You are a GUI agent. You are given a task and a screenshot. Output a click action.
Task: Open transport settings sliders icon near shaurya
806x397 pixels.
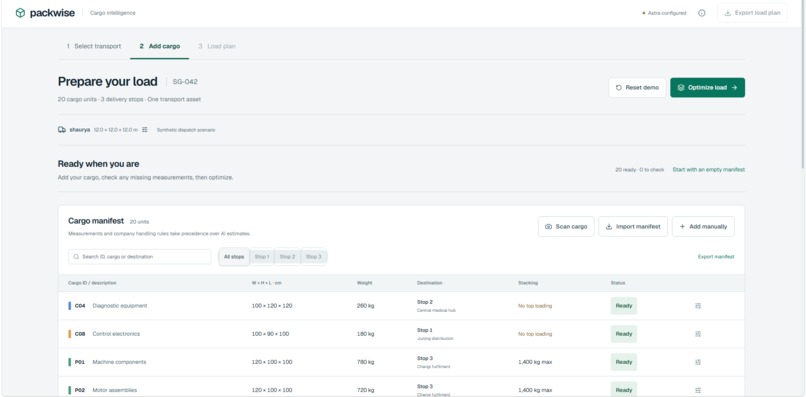click(145, 130)
